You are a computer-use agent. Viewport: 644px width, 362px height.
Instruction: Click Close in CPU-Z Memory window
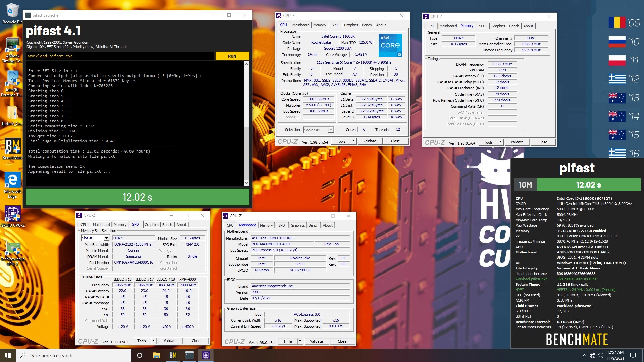[x=543, y=142]
